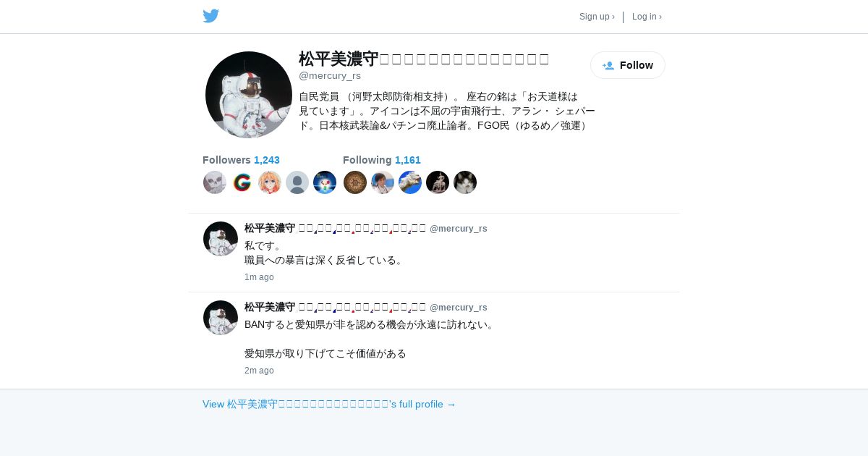Open the Following 1,161 list
Screen dimensions: 868x456
point(382,160)
